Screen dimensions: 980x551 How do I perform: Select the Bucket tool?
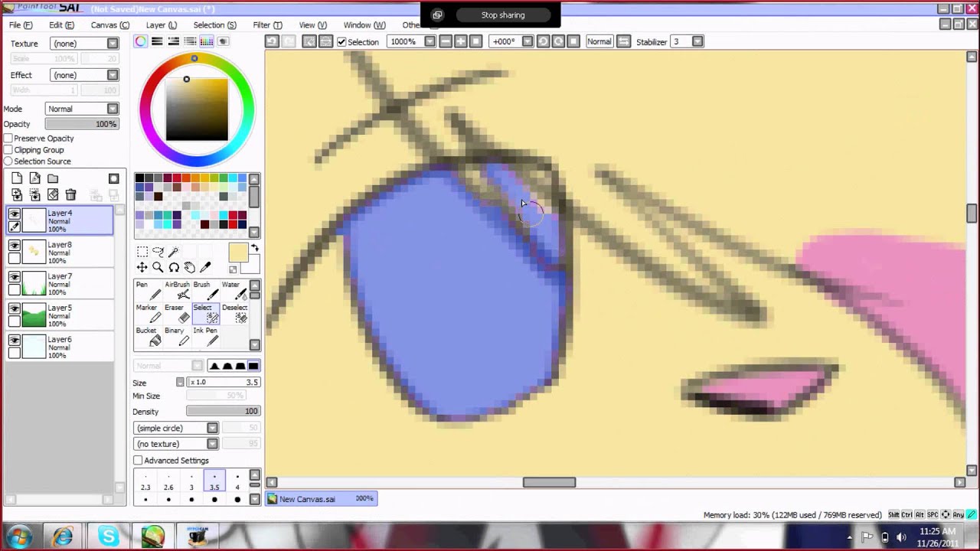pos(149,337)
